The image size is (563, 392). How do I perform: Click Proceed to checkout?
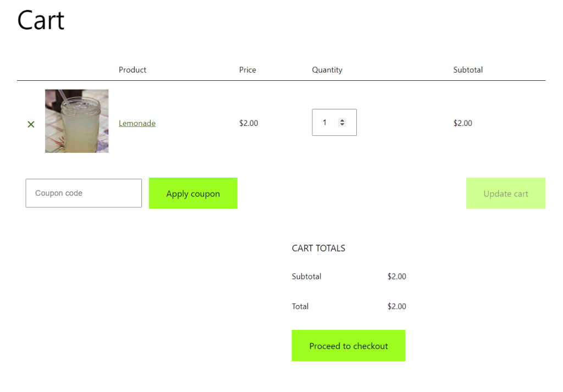pos(348,345)
